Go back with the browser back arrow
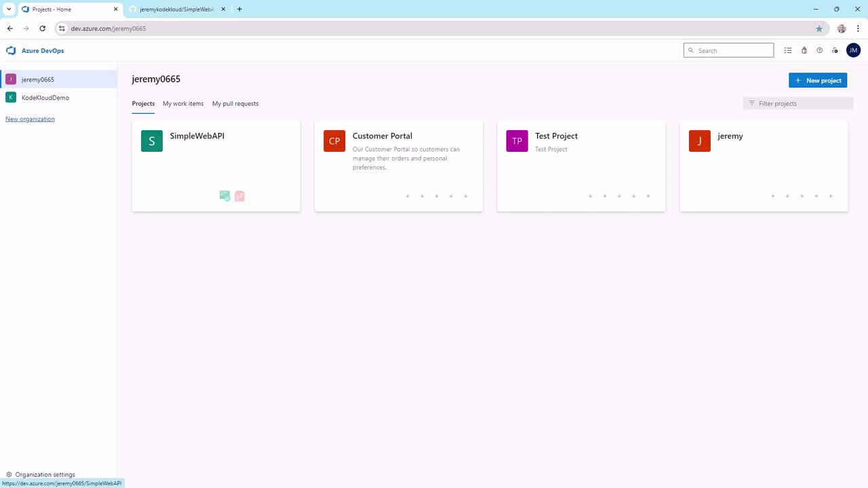This screenshot has width=868, height=488. pyautogui.click(x=10, y=28)
